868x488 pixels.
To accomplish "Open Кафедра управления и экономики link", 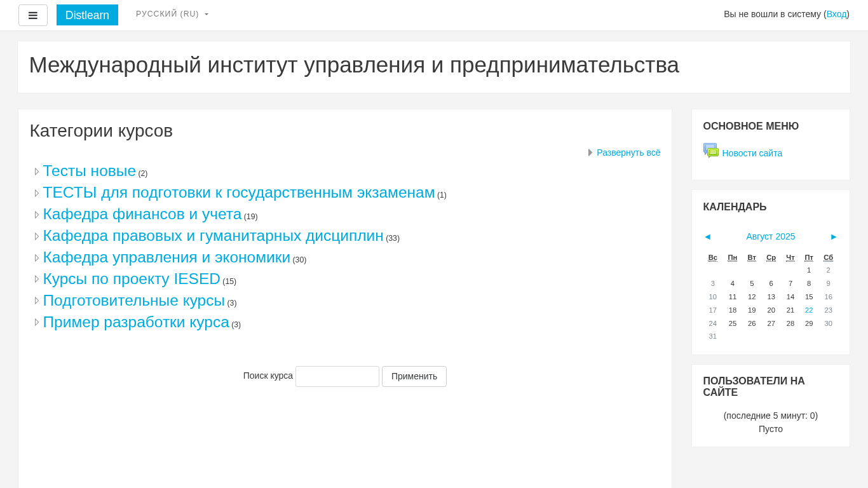I will click(x=166, y=257).
